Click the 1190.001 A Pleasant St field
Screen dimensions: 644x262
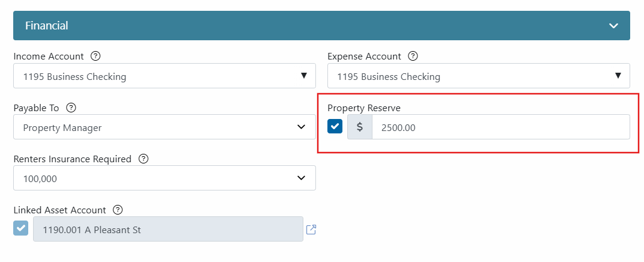(168, 230)
